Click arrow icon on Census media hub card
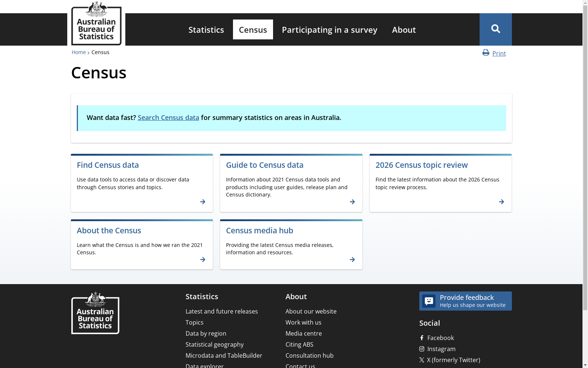Viewport: 588px width, 368px height. [352, 259]
